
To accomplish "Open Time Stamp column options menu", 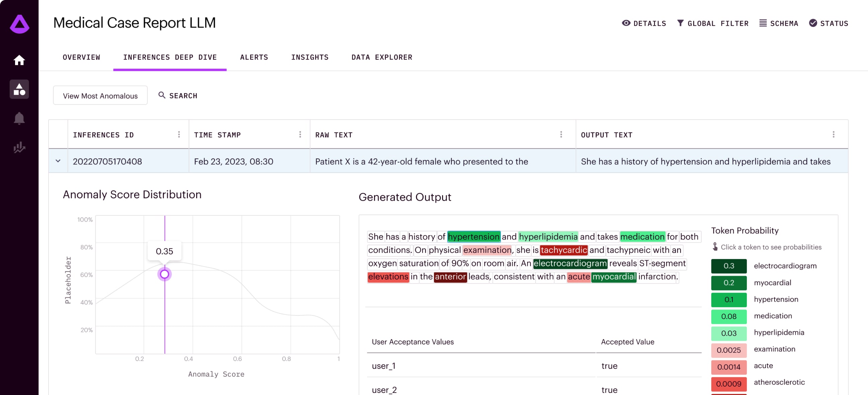I will 300,135.
